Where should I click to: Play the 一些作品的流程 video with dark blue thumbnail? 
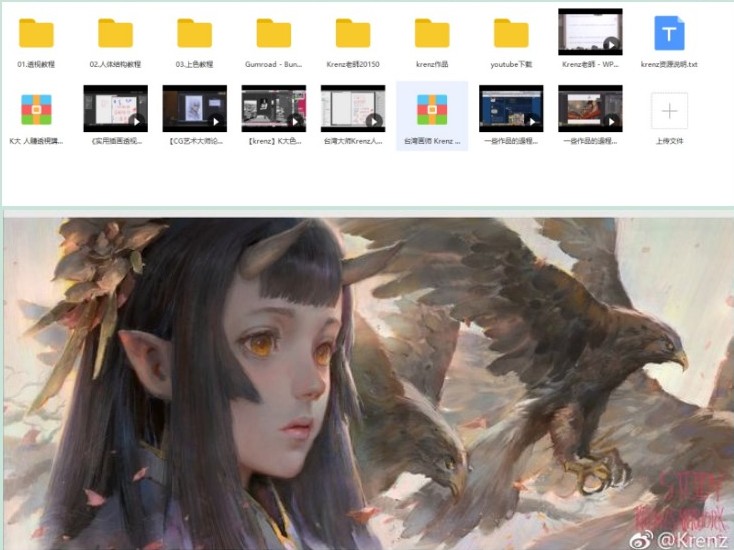click(x=511, y=109)
